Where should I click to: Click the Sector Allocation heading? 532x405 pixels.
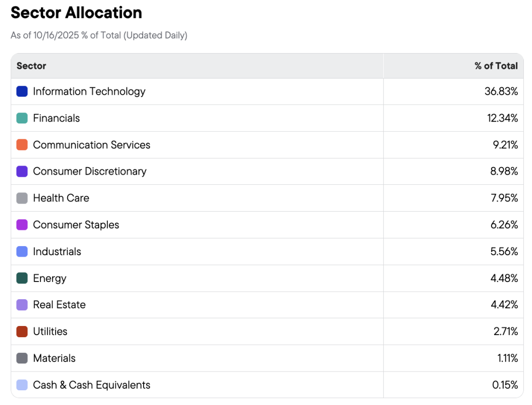pyautogui.click(x=76, y=13)
